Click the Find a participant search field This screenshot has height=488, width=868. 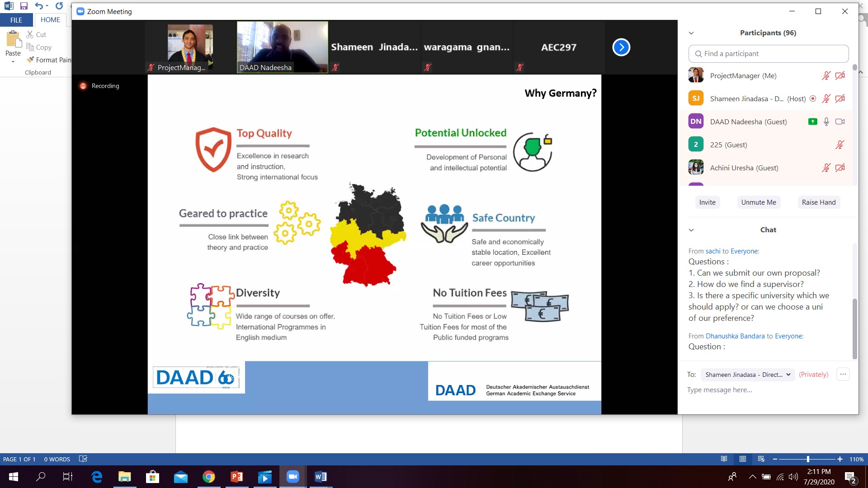[x=769, y=54]
